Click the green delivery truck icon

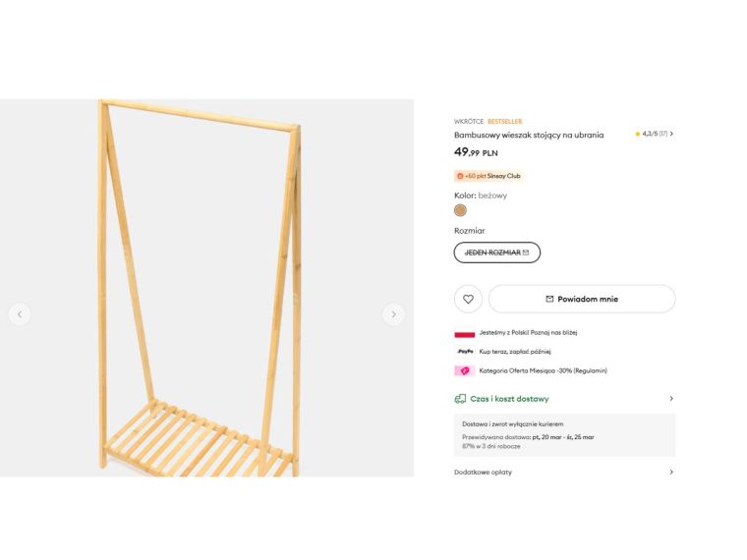pyautogui.click(x=460, y=399)
